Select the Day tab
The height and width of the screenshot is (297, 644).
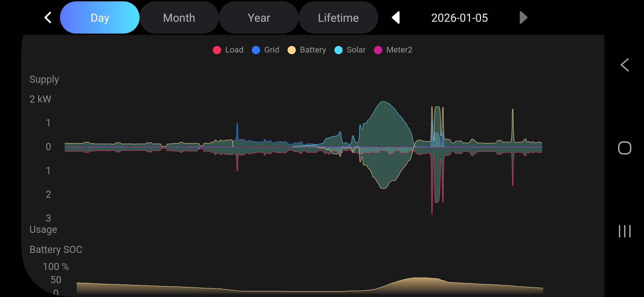[x=100, y=18]
